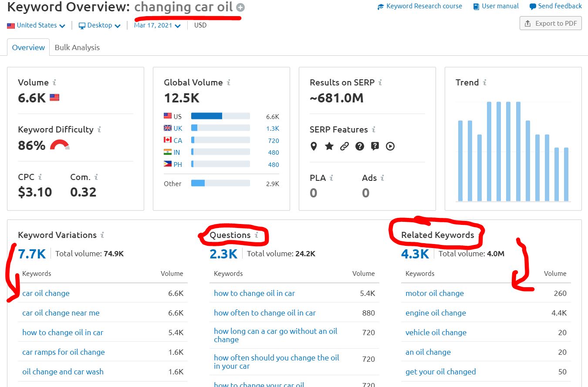Open the get your oil changed keyword
This screenshot has width=588, height=387.
pos(441,372)
